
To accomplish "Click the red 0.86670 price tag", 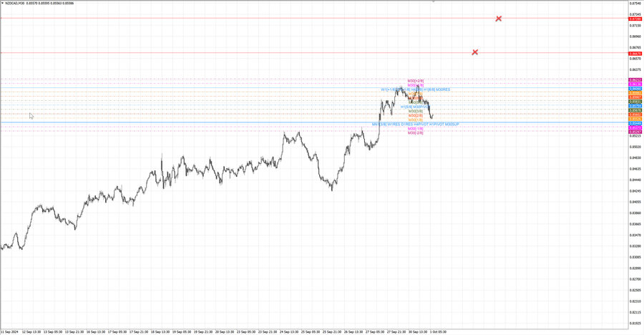I will 635,54.
